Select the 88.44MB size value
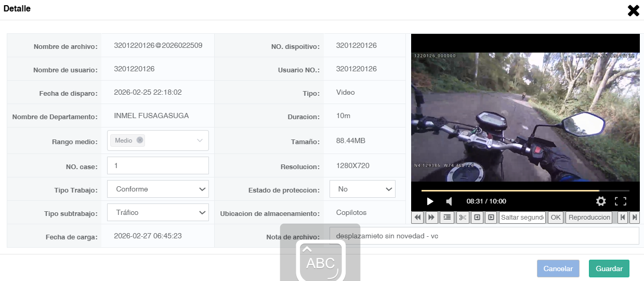This screenshot has height=281, width=644. coord(351,140)
